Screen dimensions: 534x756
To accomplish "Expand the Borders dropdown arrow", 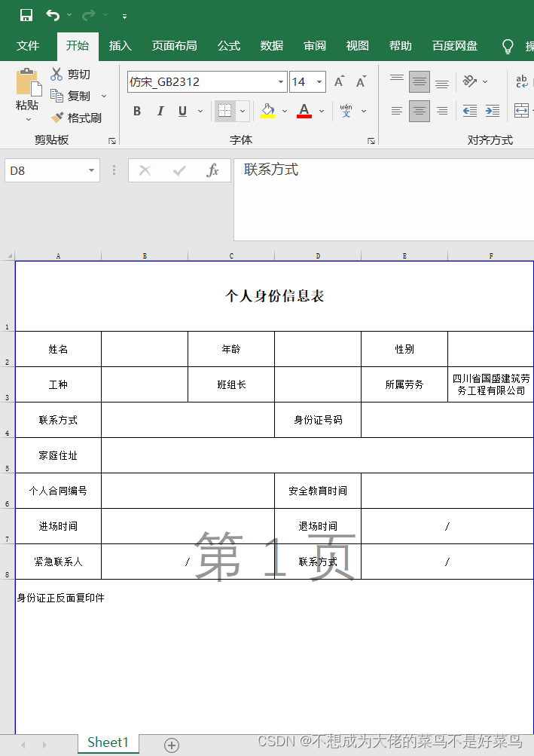I will tap(243, 111).
